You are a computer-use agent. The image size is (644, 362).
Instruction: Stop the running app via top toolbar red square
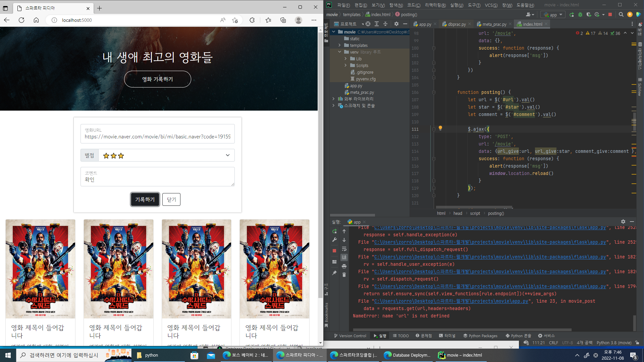point(610,15)
